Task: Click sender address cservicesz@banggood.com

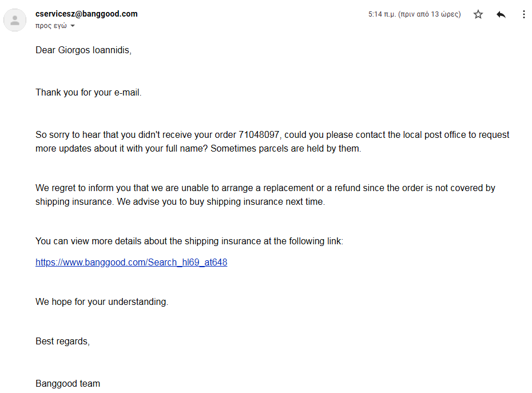Action: click(86, 14)
